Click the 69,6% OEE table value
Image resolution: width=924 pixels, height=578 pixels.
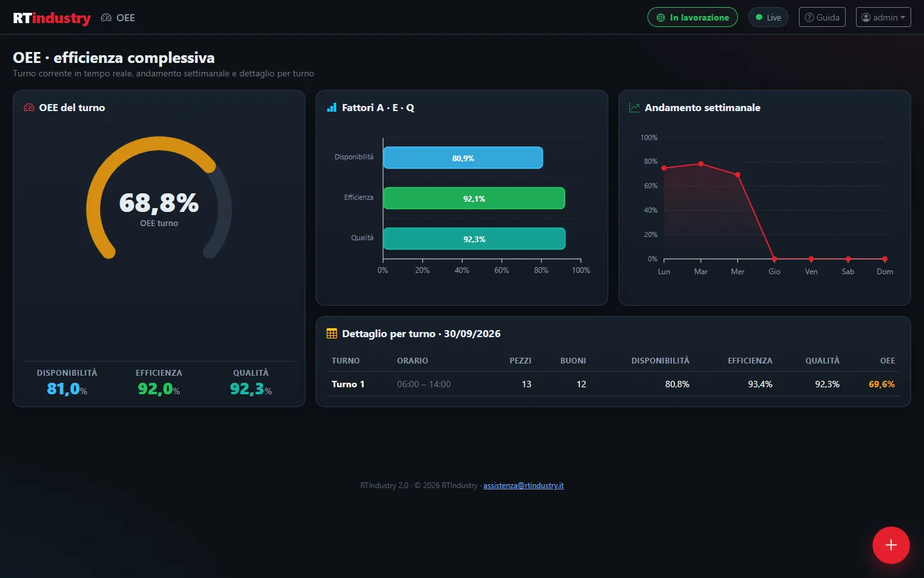pos(882,384)
